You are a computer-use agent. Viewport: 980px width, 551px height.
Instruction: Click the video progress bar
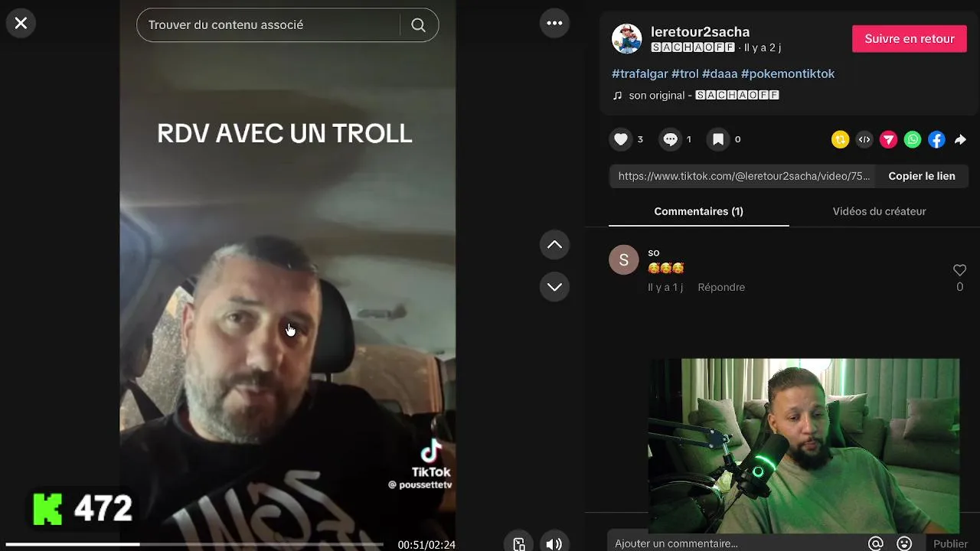194,544
